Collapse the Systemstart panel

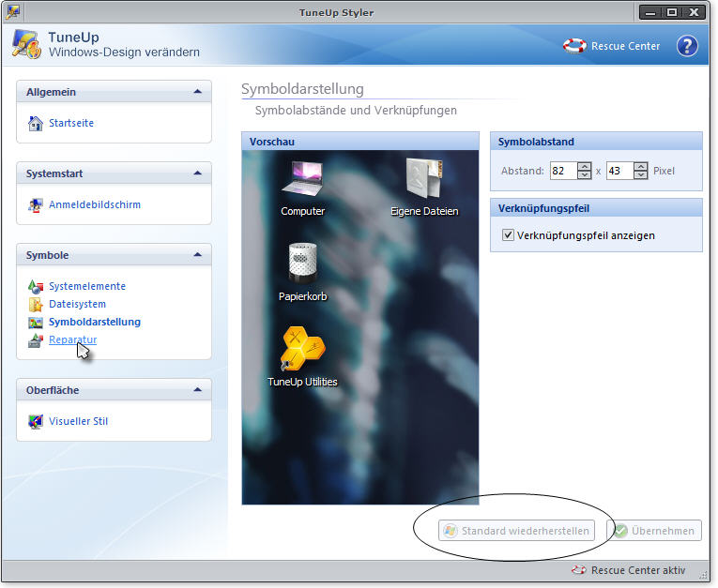point(197,173)
